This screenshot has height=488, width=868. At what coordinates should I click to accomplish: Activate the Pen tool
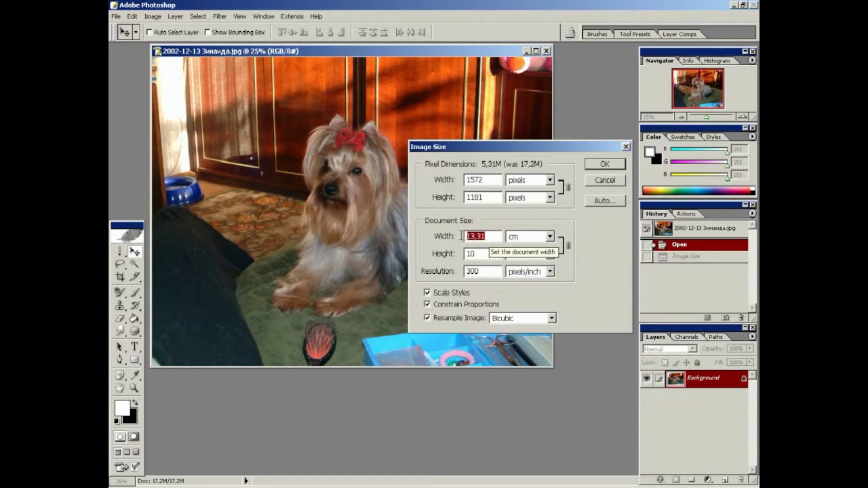tap(120, 360)
